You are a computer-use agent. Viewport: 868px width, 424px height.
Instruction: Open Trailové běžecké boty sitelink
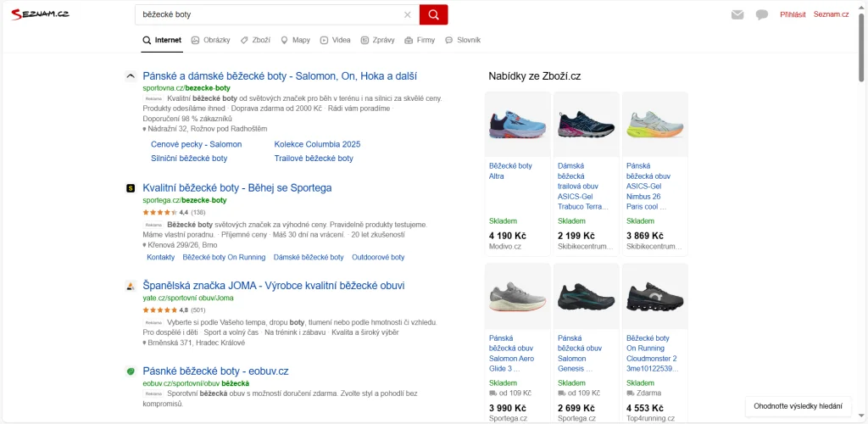pos(314,159)
